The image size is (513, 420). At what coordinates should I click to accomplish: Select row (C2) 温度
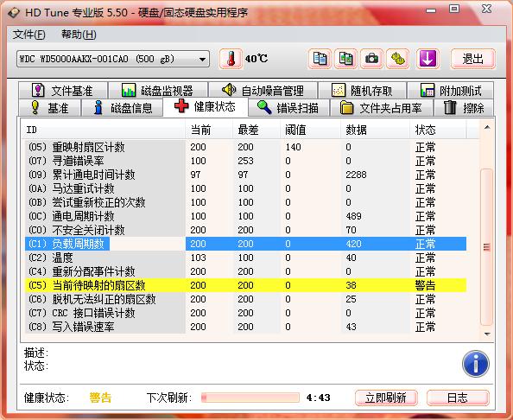(245, 258)
